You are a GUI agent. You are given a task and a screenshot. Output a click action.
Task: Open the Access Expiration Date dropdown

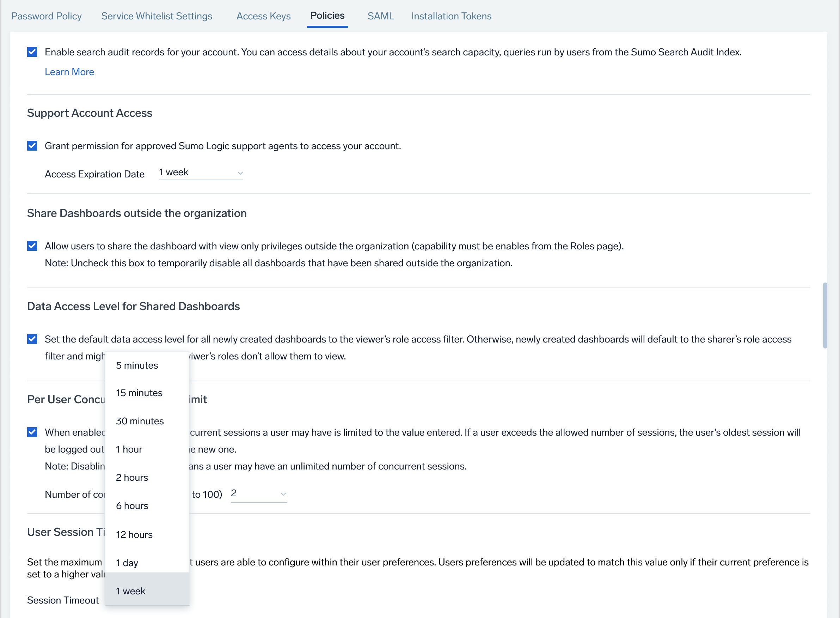(x=201, y=172)
